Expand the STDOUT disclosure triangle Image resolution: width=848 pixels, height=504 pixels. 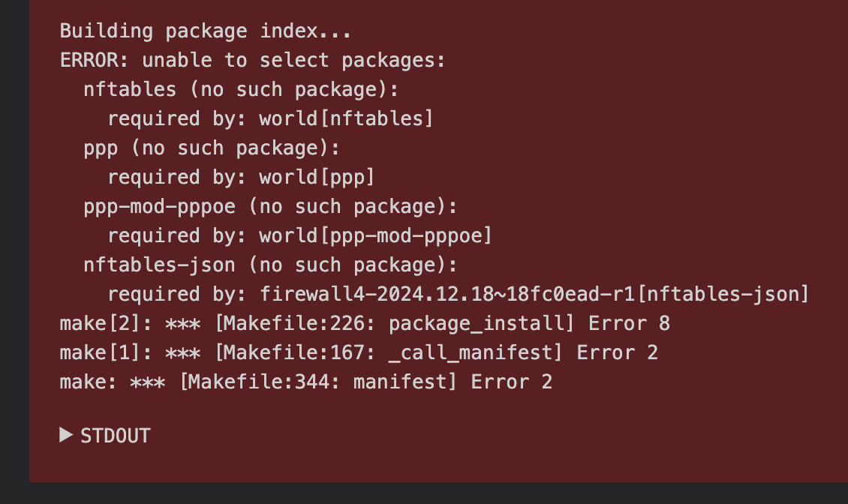click(66, 435)
